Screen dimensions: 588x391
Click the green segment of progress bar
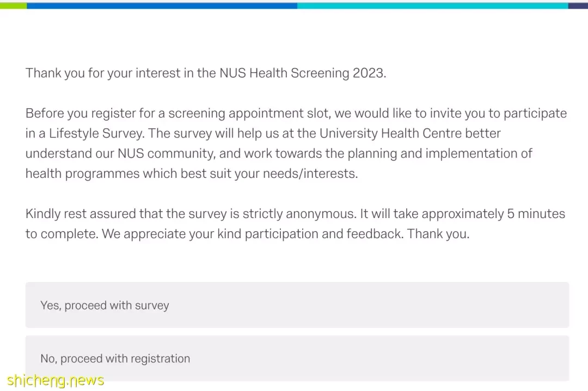(13, 5)
